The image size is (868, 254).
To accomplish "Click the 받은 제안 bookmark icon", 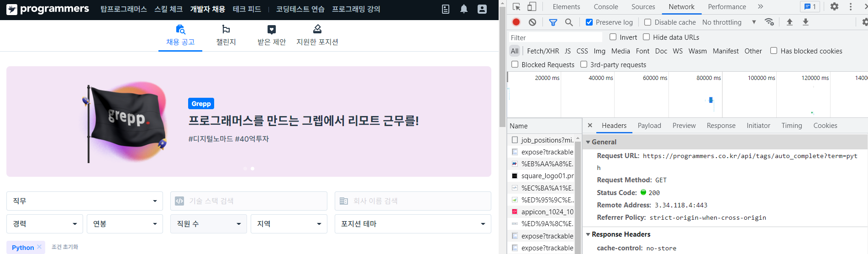I will tap(272, 30).
